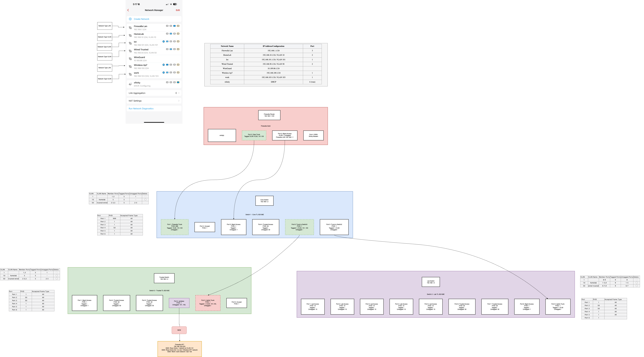The height and width of the screenshot is (357, 644).
Task: Tap the red back arrow icon
Action: [x=128, y=10]
